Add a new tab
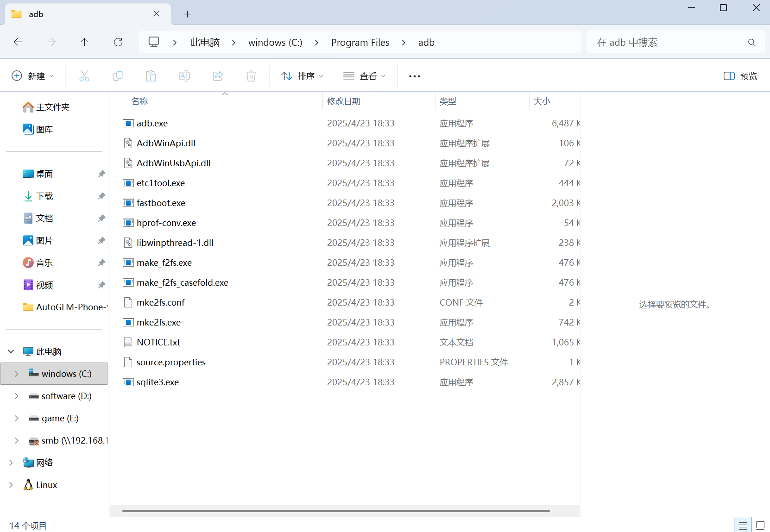The height and width of the screenshot is (532, 770). click(187, 14)
